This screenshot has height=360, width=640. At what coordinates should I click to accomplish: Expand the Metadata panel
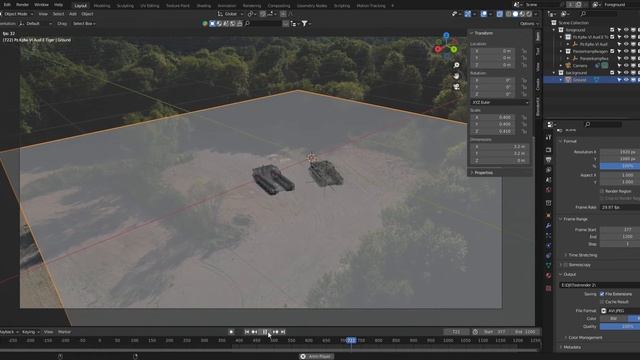[572, 347]
